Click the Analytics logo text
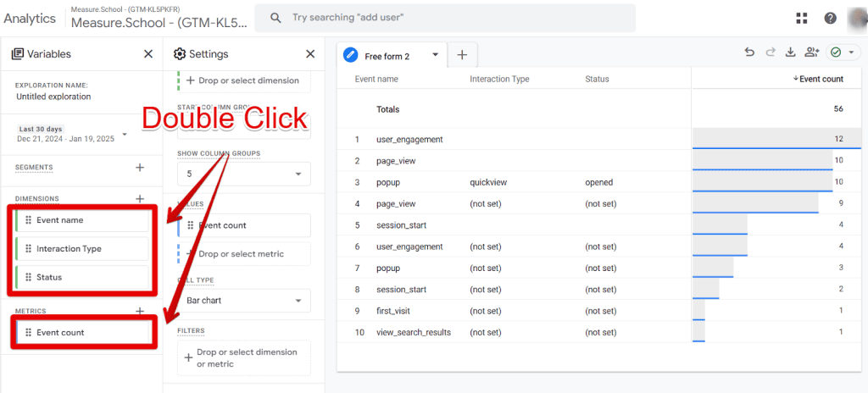The image size is (868, 393). point(30,19)
